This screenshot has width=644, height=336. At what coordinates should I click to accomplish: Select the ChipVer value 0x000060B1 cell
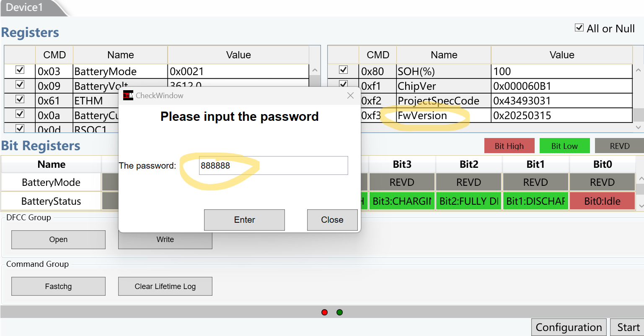pos(561,86)
